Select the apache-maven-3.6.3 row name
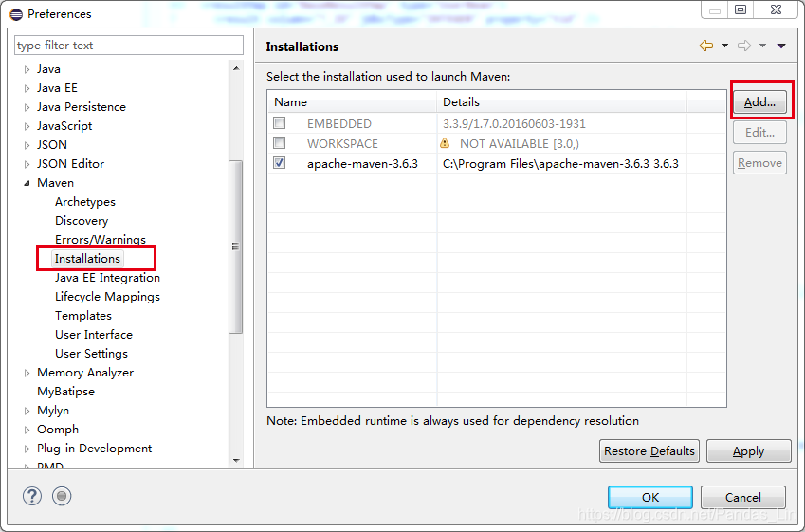 [362, 163]
